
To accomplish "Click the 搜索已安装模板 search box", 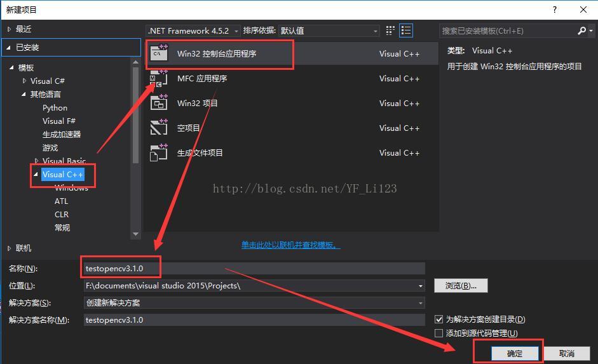I will [x=508, y=30].
